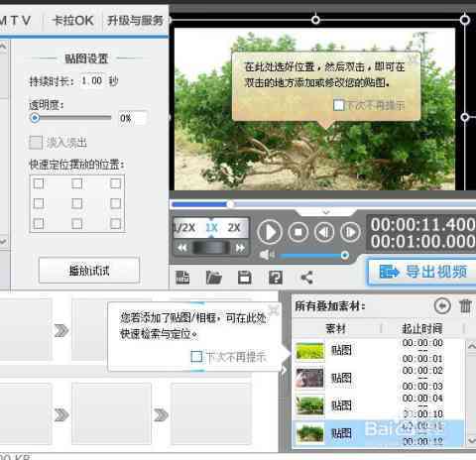476x460 pixels.
Task: Click the 持续时长 duration input field
Action: pyautogui.click(x=92, y=80)
